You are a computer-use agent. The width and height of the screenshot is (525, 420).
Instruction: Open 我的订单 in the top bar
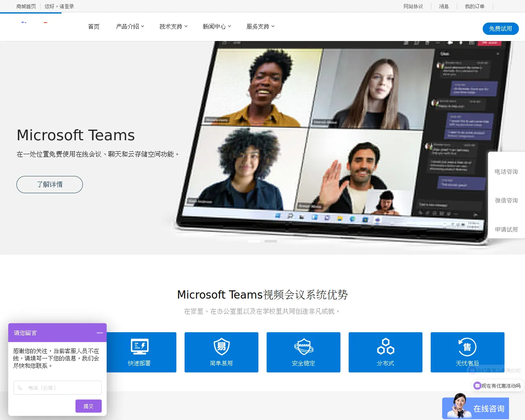(475, 6)
